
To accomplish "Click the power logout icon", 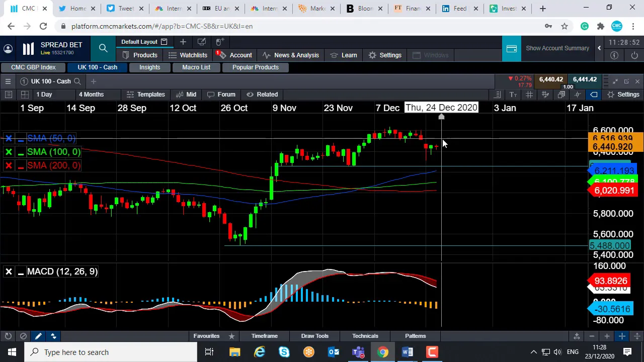I will 634,55.
